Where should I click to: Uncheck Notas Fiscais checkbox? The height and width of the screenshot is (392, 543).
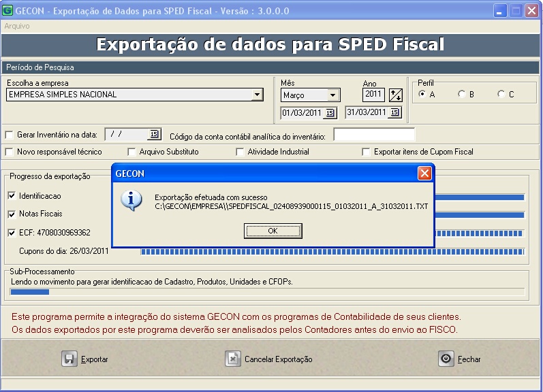[x=12, y=214]
